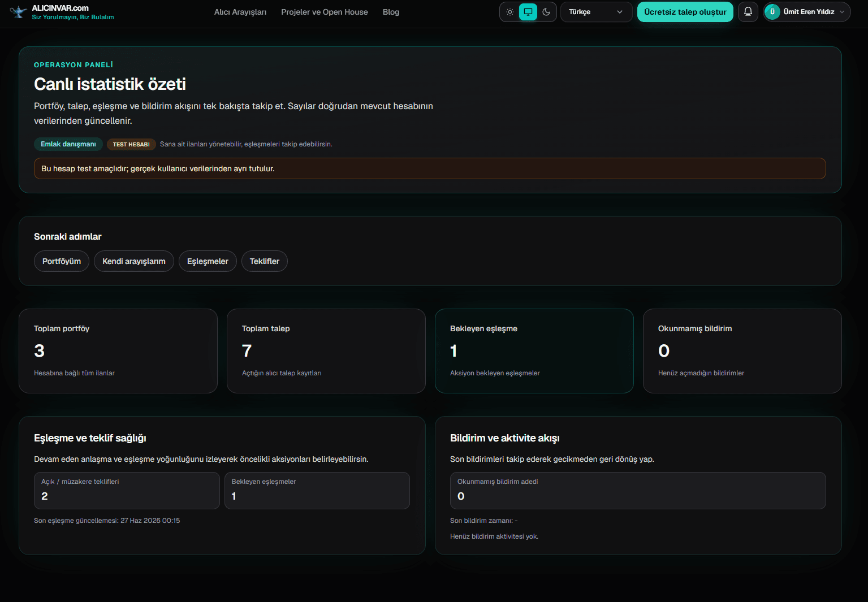Select the Toplam portföy card

(118, 351)
